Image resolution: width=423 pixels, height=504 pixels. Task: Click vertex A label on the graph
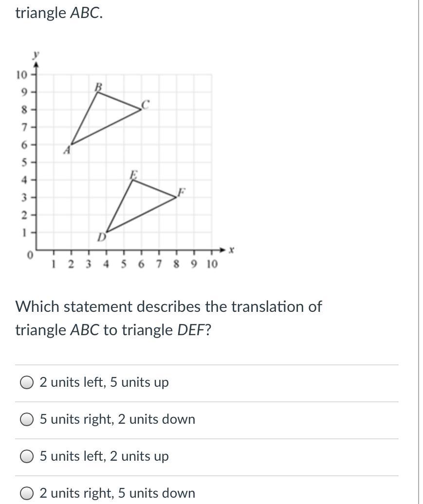[x=67, y=151]
